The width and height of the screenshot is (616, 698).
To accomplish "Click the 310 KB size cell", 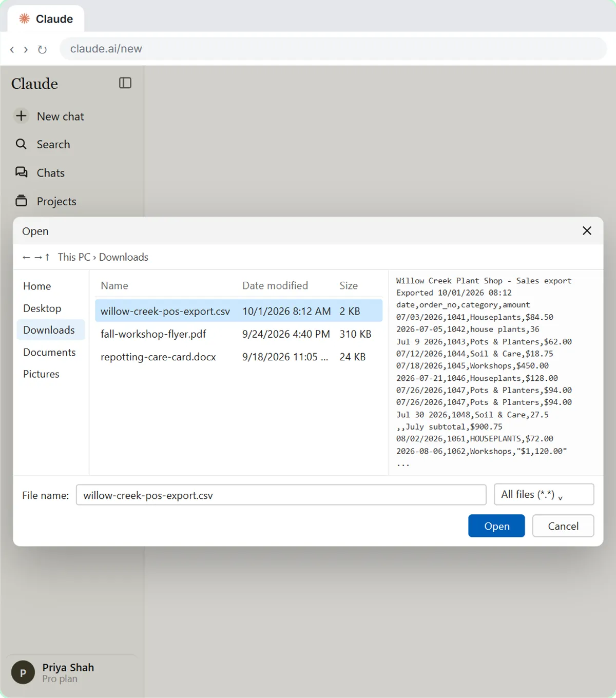I will pyautogui.click(x=355, y=334).
